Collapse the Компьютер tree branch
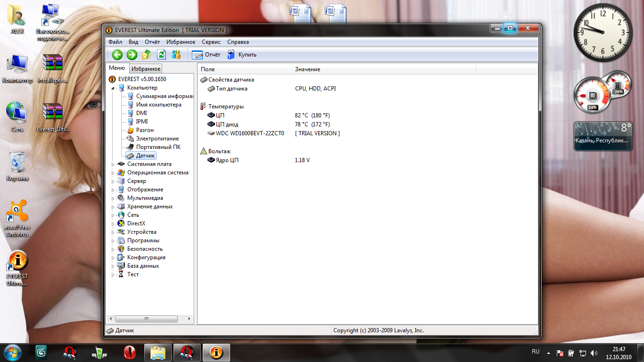 click(113, 88)
